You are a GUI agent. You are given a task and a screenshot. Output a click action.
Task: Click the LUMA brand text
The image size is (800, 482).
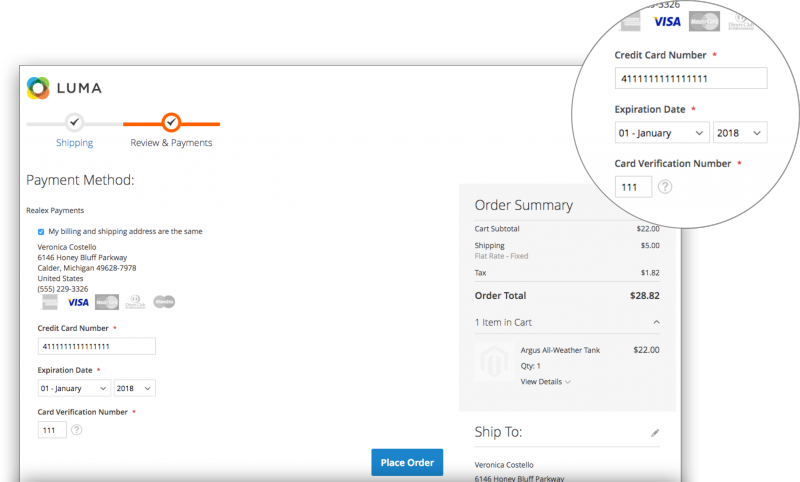(79, 88)
